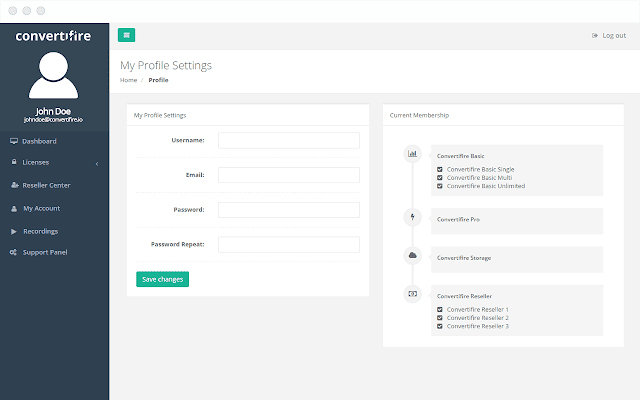This screenshot has height=400, width=640.
Task: Toggle Convertifire Basic Unlimited checkbox
Action: (440, 186)
